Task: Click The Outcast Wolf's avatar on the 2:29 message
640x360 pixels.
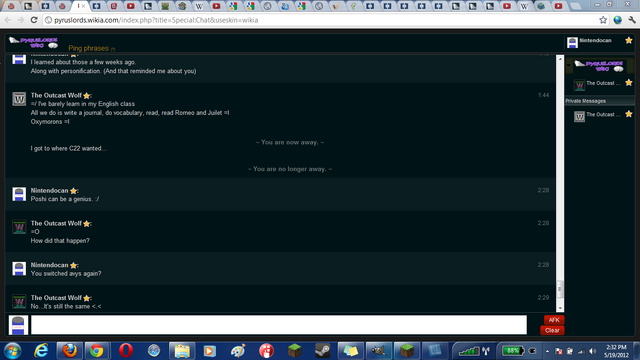Action: pyautogui.click(x=19, y=301)
